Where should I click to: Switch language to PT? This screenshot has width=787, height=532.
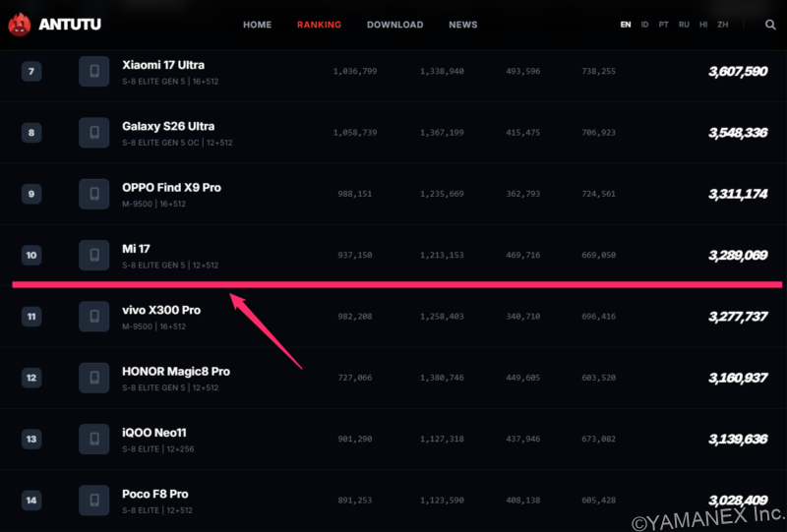pyautogui.click(x=663, y=25)
